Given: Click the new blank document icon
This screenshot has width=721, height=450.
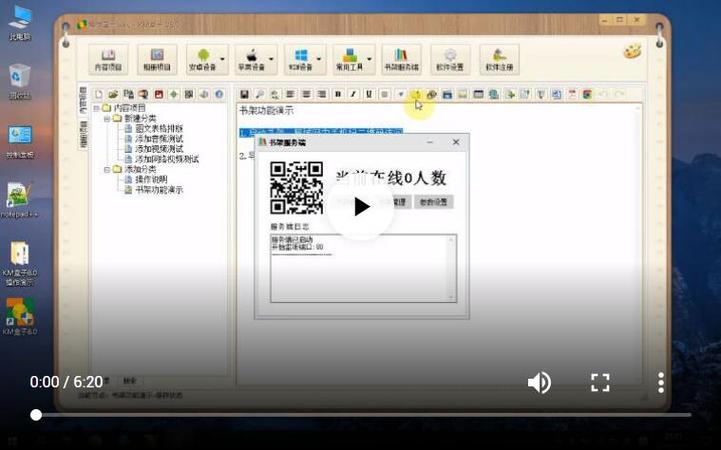Looking at the screenshot, I should pos(98,94).
